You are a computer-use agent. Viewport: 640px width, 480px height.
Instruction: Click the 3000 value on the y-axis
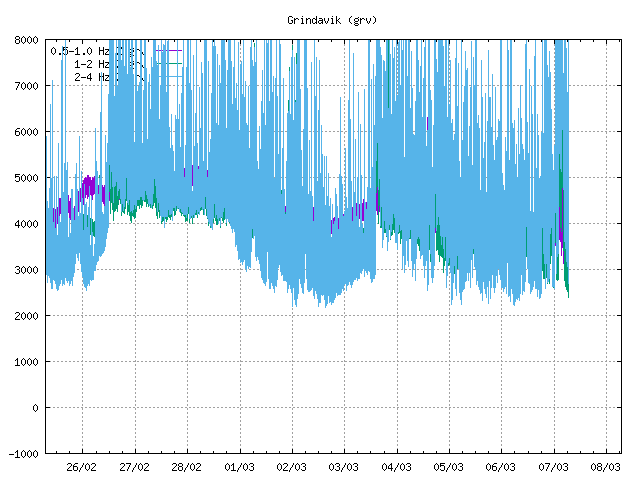27,270
